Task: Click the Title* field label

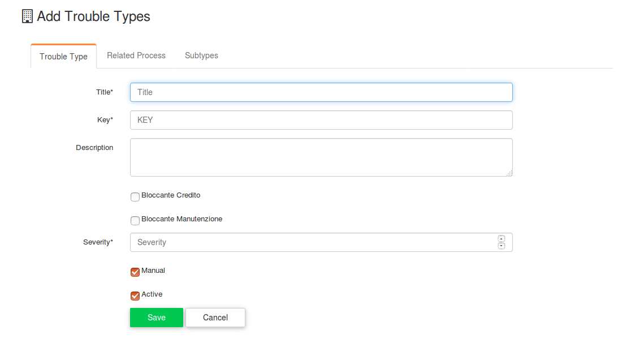Action: (x=105, y=92)
